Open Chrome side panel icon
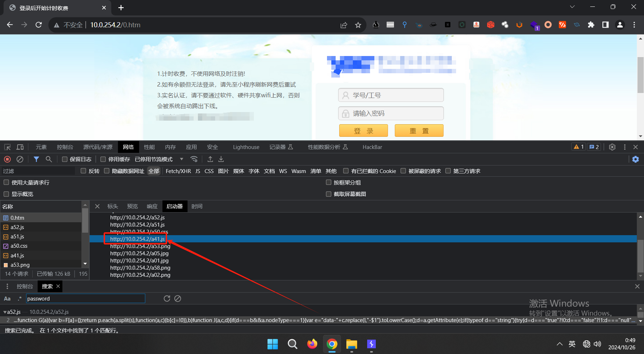This screenshot has width=644, height=354. pyautogui.click(x=605, y=25)
